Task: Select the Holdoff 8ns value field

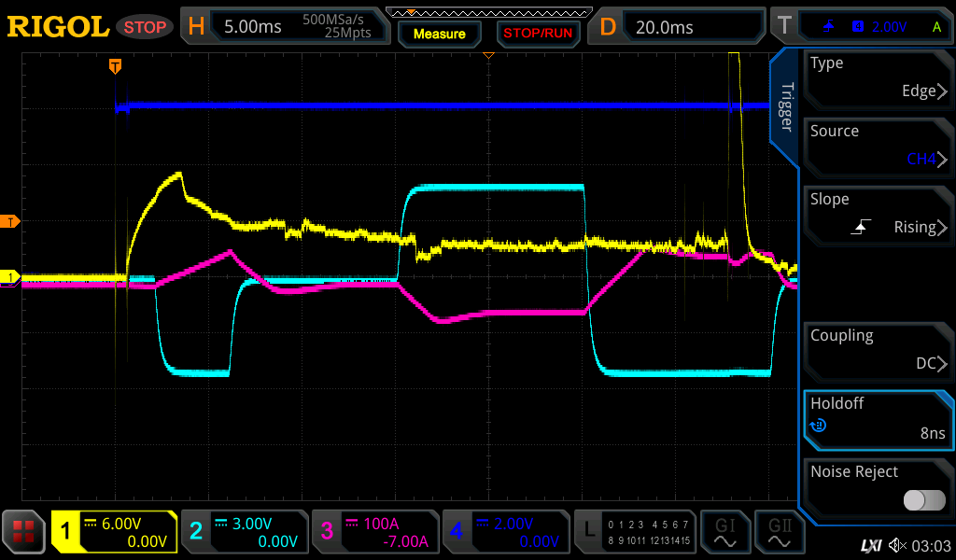Action: pos(877,419)
